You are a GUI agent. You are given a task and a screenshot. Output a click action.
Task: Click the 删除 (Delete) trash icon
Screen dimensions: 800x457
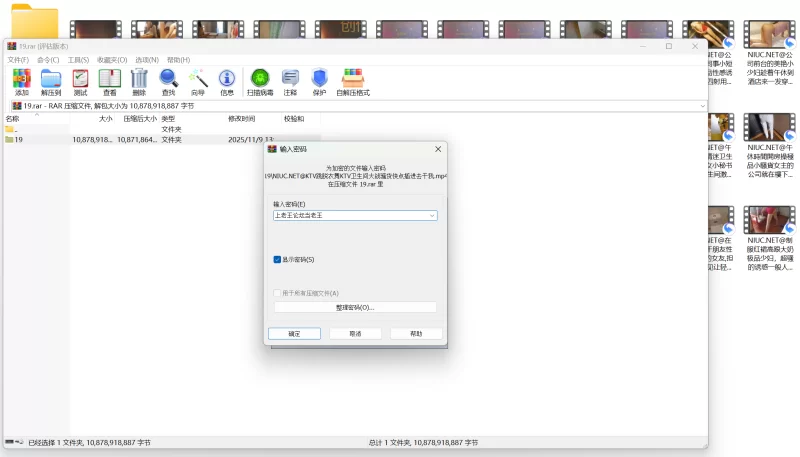139,82
